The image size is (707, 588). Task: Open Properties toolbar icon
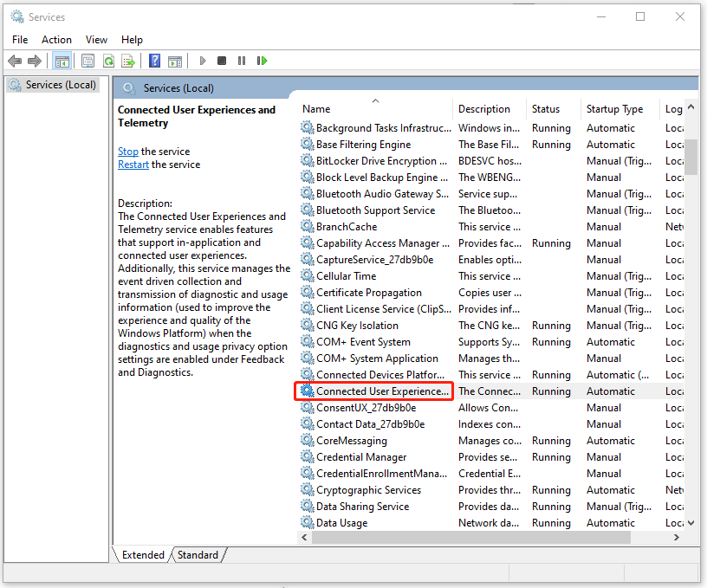coord(88,61)
